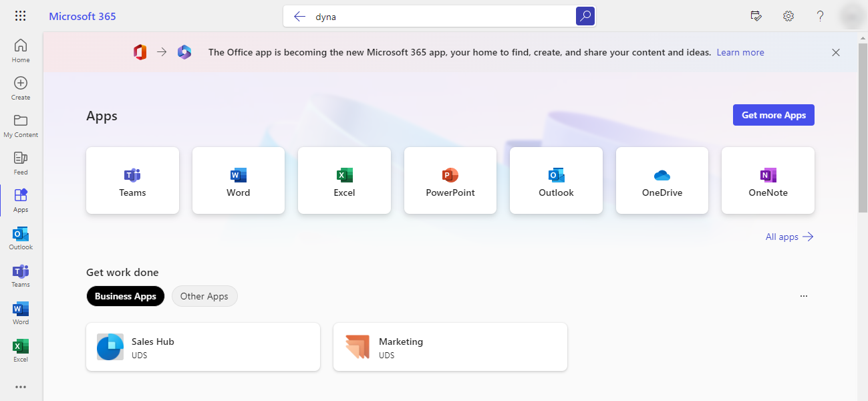
Task: Open Feed in the sidebar
Action: pyautogui.click(x=21, y=163)
